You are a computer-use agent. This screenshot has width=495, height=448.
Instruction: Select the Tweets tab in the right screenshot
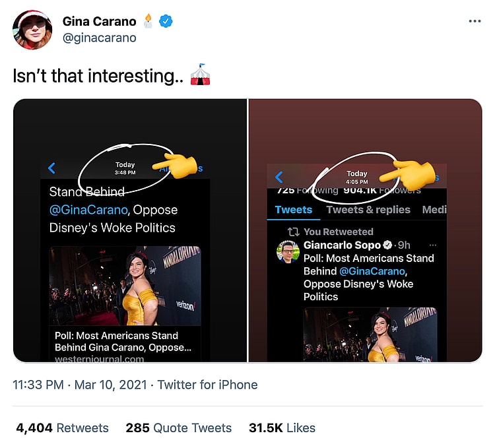click(x=293, y=210)
